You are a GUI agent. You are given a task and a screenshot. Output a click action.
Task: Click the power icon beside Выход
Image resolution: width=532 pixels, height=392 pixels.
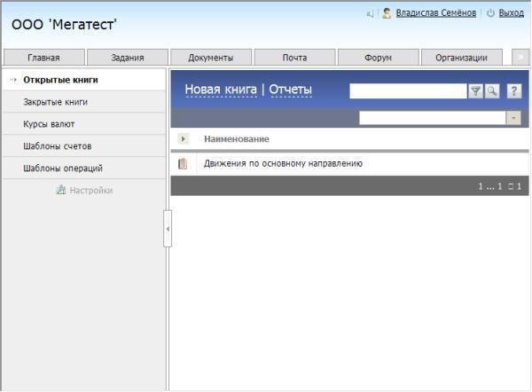pyautogui.click(x=490, y=13)
